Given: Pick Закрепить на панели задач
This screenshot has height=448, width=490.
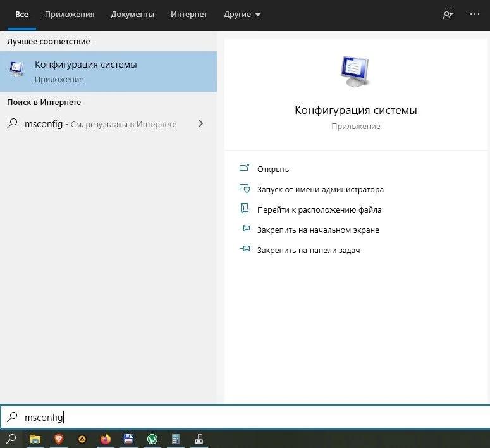Looking at the screenshot, I should [309, 251].
